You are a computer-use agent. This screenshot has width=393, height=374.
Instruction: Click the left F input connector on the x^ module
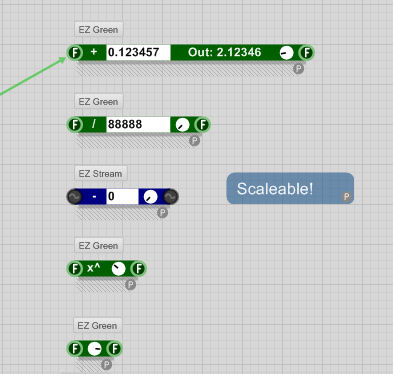click(x=75, y=269)
